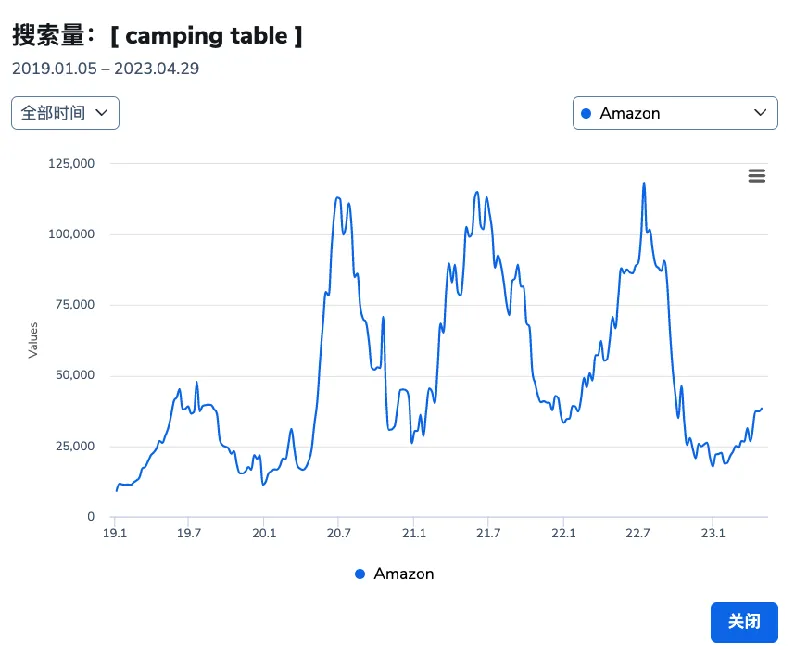Screen dimensions: 796x657
Task: Click the 125,000 y-axis label
Action: (72, 163)
